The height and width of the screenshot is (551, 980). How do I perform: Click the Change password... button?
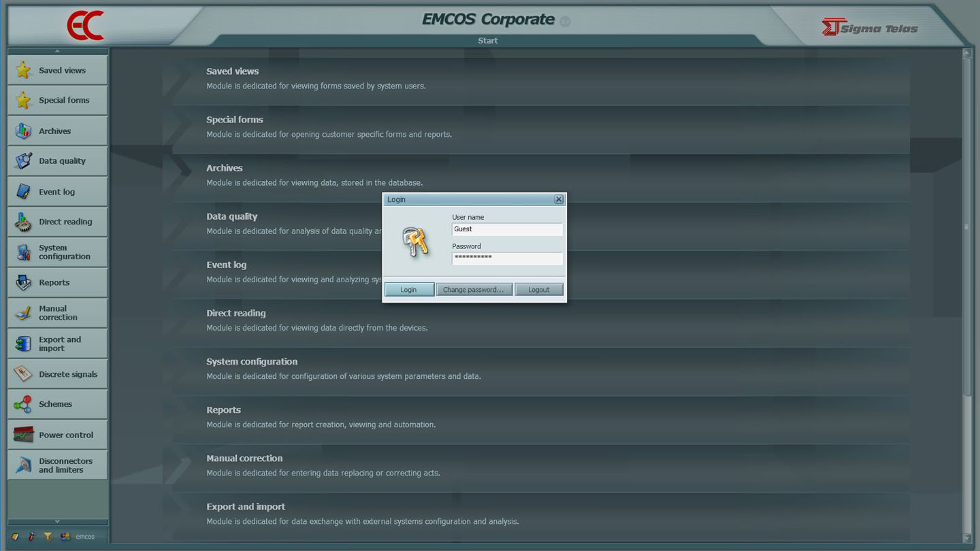tap(474, 290)
